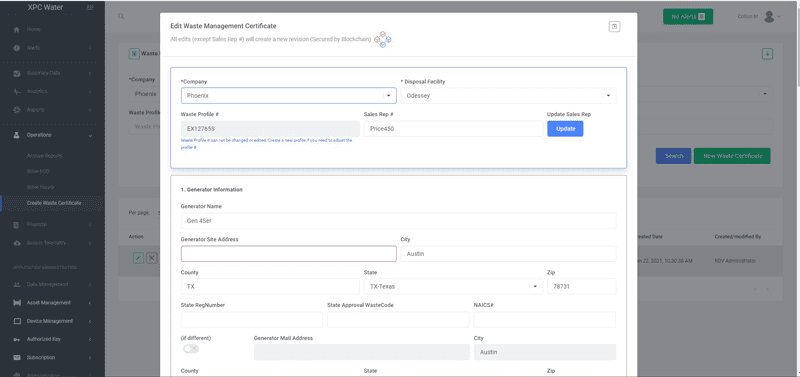The image size is (800, 377).
Task: Click the New Waste Certificate button
Action: 732,156
